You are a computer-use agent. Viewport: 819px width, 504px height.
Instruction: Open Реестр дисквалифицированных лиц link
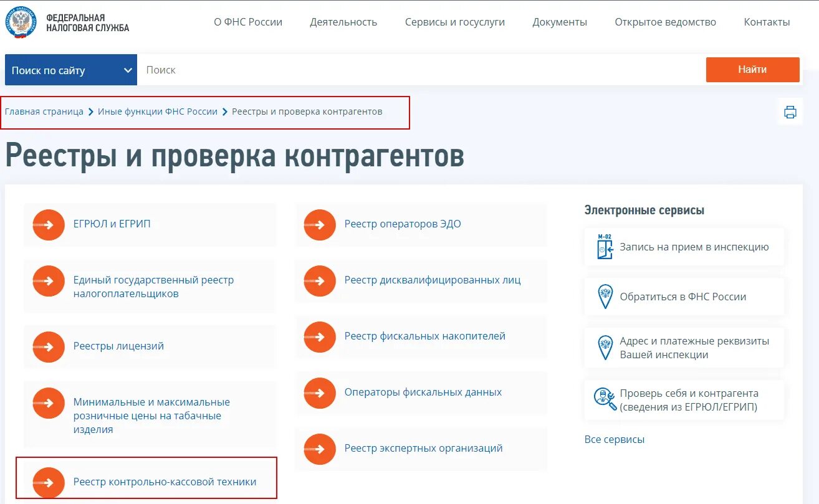[433, 280]
